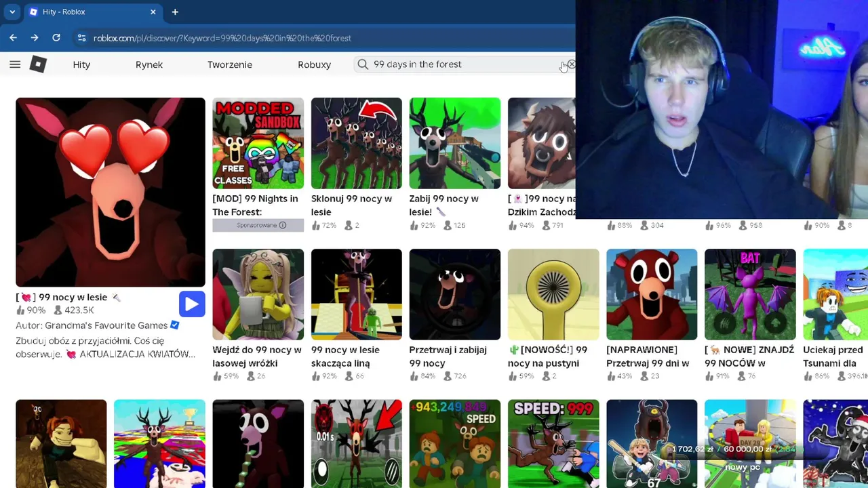The width and height of the screenshot is (868, 488).
Task: Open the dark deer thumbnail in bottom row
Action: (258, 444)
